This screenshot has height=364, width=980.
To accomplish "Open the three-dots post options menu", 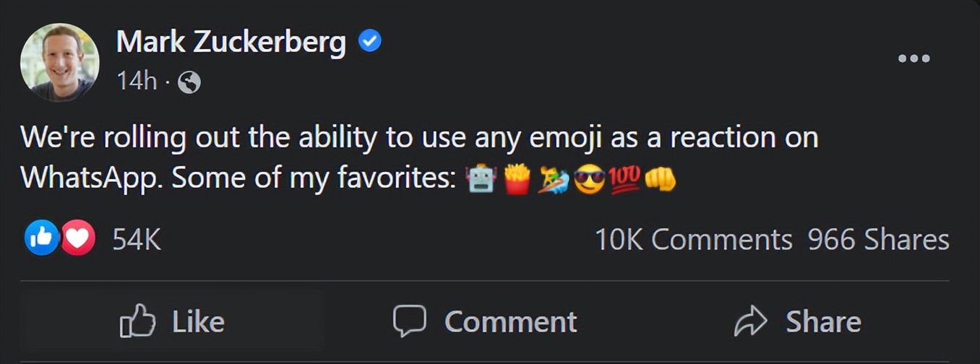I will (914, 58).
